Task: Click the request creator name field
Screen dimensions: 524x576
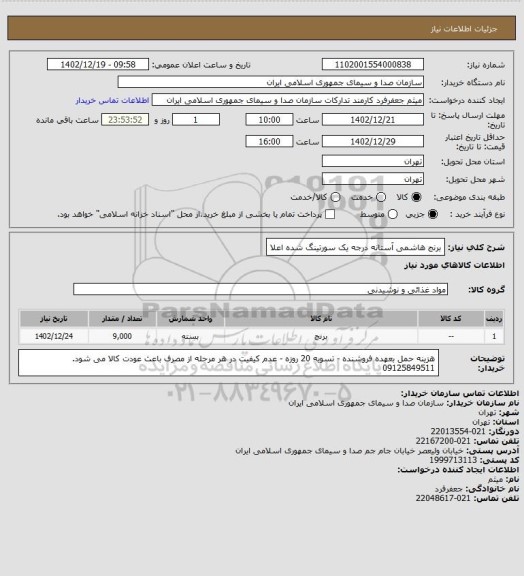Action: coord(288,100)
